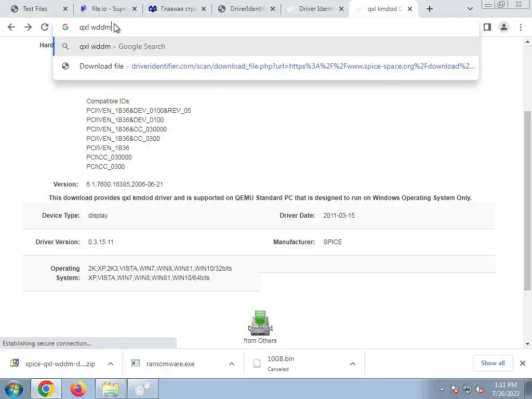Expand options for ransomware.exe download
Screen dimensions: 532x399
[x=231, y=364]
